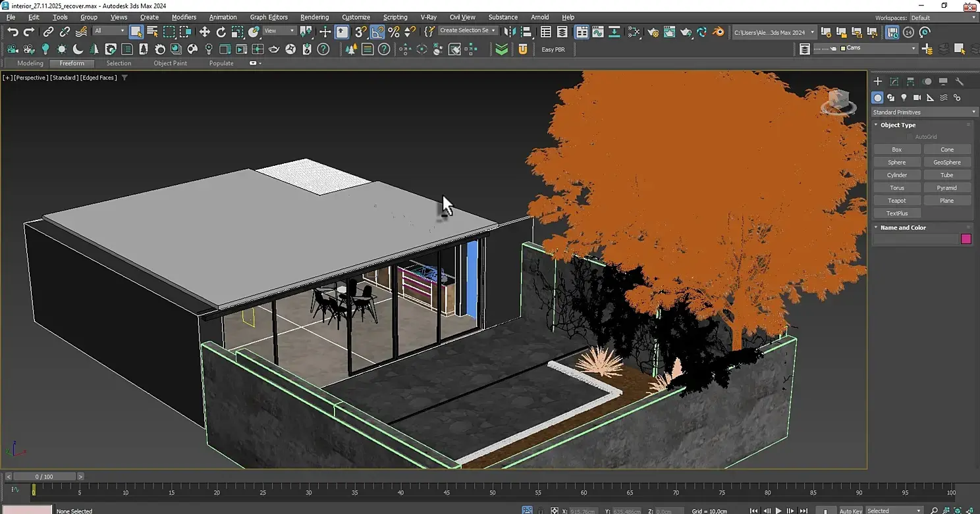Toggle the Percent Snap button
The height and width of the screenshot is (514, 980).
coord(394,32)
